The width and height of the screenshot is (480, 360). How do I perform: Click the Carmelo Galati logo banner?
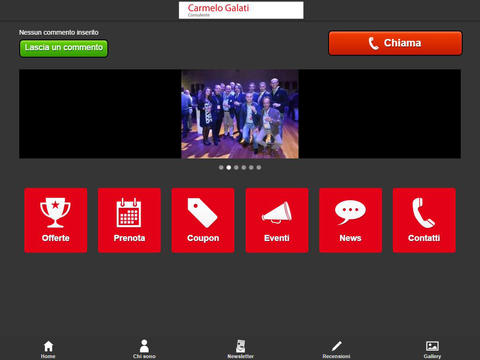point(241,10)
